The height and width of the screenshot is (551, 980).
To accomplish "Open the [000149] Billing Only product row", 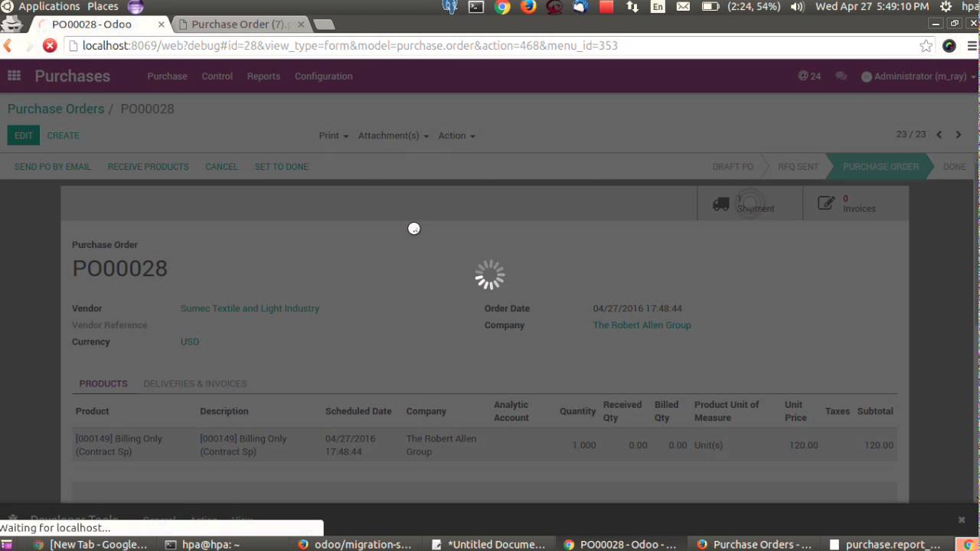I will coord(485,445).
